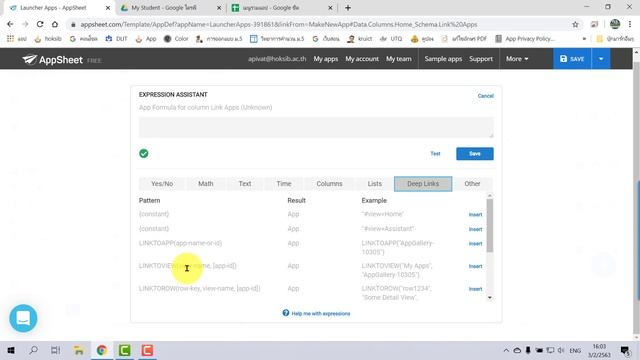The width and height of the screenshot is (640, 360).
Task: Open My team in the header
Action: point(399,59)
